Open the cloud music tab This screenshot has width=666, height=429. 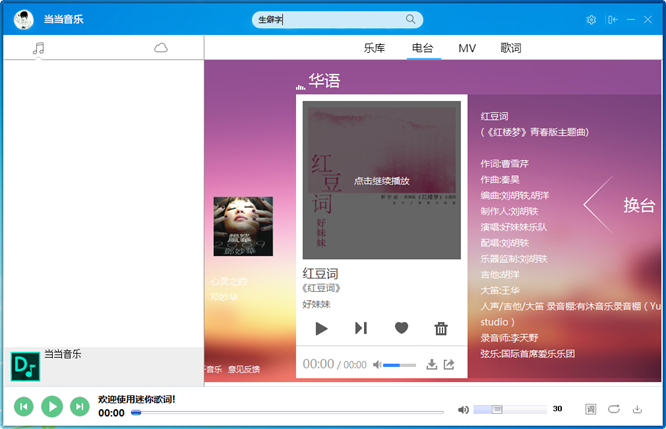[161, 48]
